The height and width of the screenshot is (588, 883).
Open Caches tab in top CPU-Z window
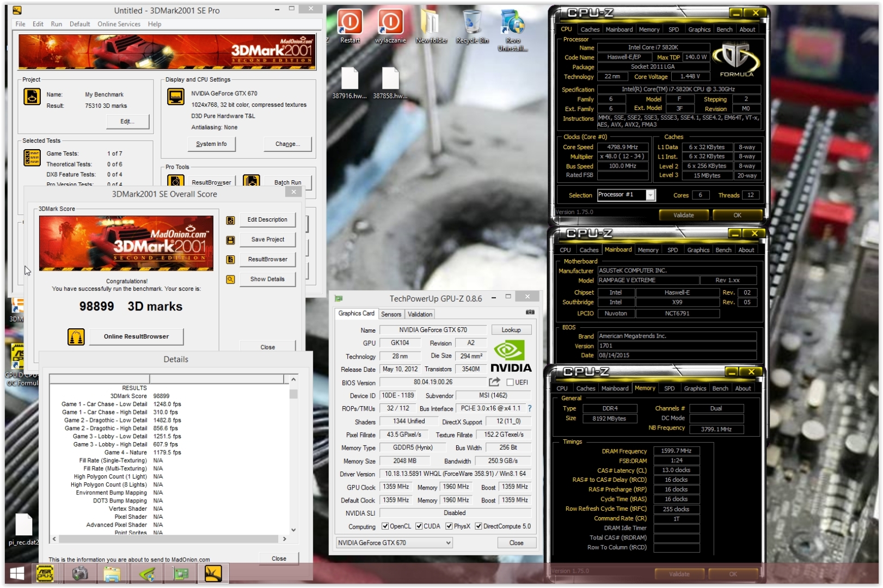(590, 29)
